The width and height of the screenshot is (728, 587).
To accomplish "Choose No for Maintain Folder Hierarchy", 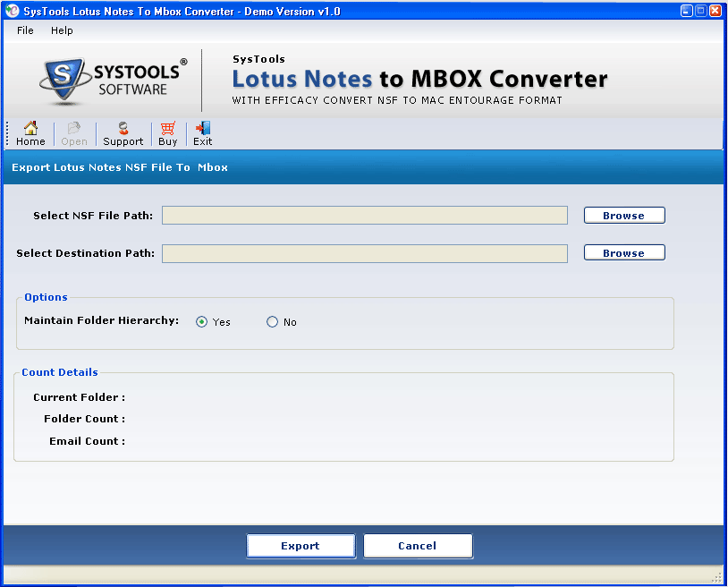I will click(273, 322).
